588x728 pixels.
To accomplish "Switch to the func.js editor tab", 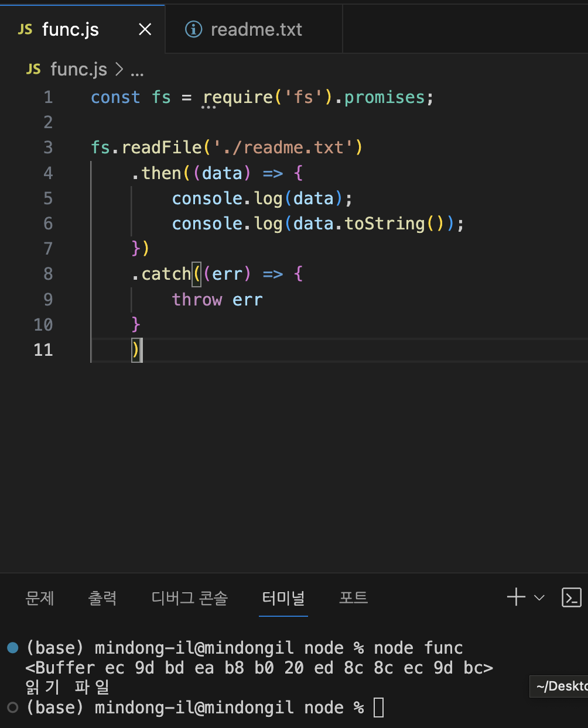I will pos(82,29).
